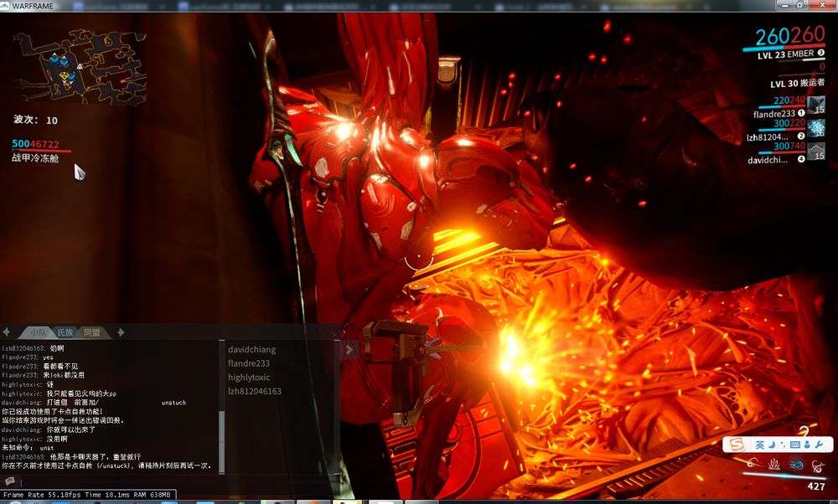Click chat message '看都看不见' from flandre233

pos(59,366)
